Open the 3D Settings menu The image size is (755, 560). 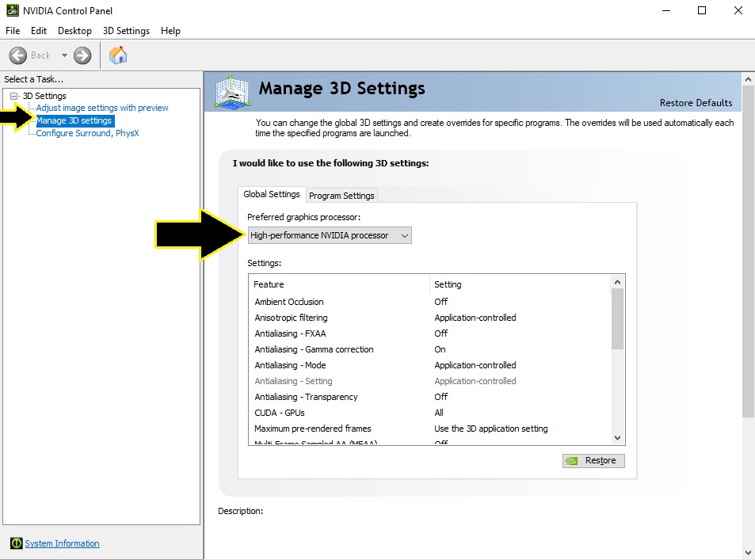pyautogui.click(x=126, y=31)
